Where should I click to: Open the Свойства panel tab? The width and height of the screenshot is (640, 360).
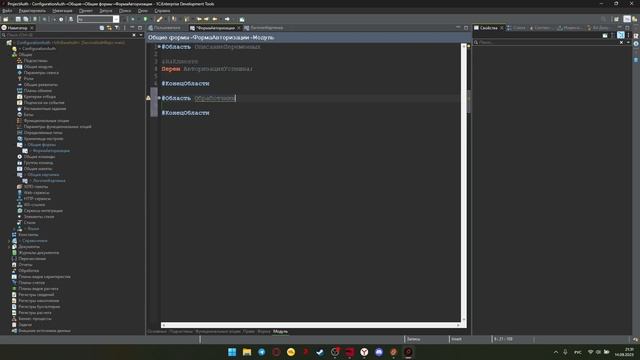[x=488, y=28]
